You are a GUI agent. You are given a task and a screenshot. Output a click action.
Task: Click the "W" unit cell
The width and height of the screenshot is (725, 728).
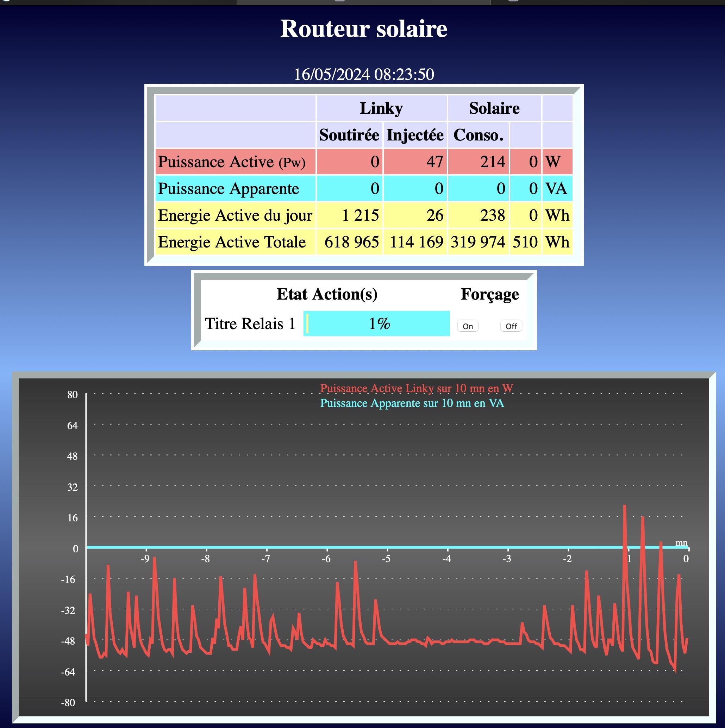[x=557, y=162]
